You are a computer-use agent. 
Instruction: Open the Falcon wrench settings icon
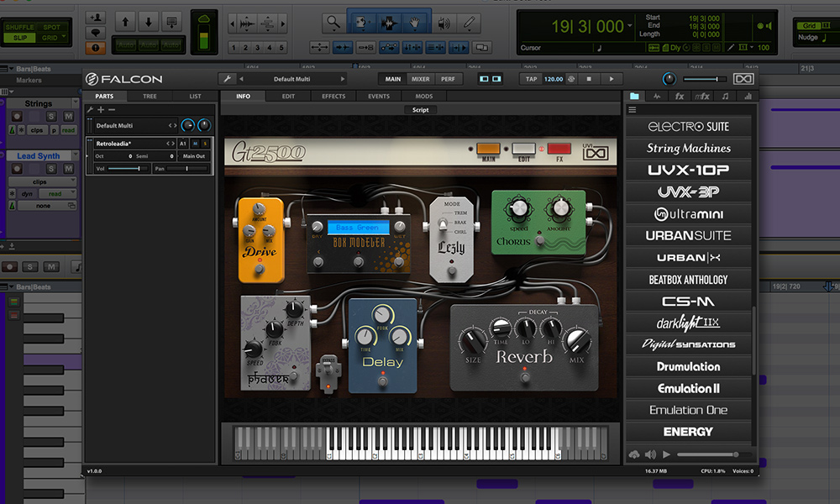pos(228,79)
